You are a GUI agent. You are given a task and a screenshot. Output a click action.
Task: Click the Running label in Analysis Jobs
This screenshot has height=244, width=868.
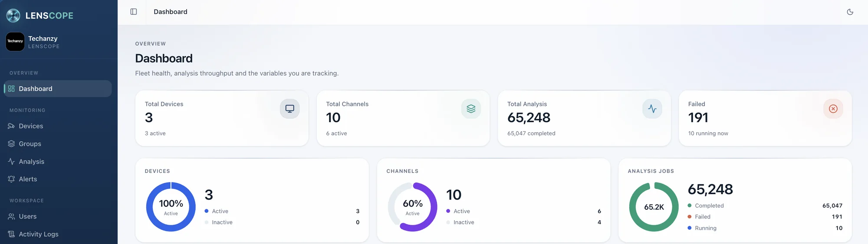pyautogui.click(x=706, y=228)
